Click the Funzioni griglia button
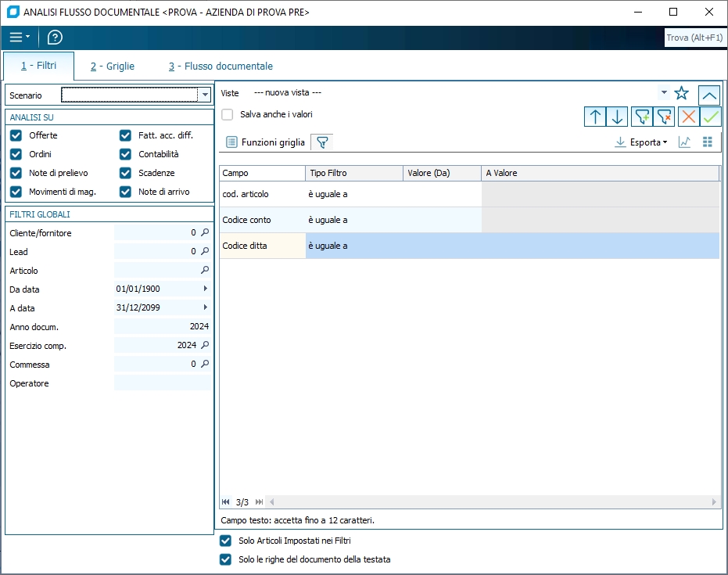The width and height of the screenshot is (728, 575). (265, 142)
